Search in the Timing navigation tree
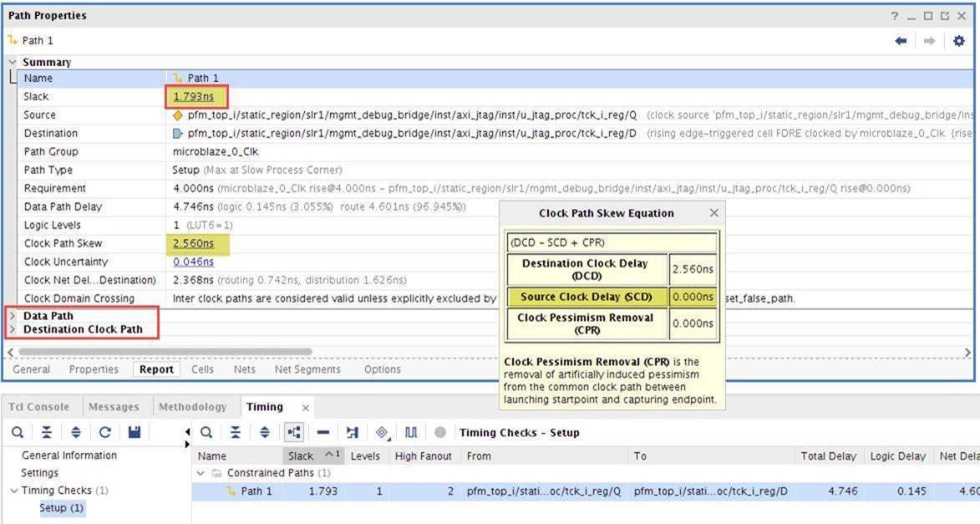This screenshot has height=524, width=980. tap(18, 432)
